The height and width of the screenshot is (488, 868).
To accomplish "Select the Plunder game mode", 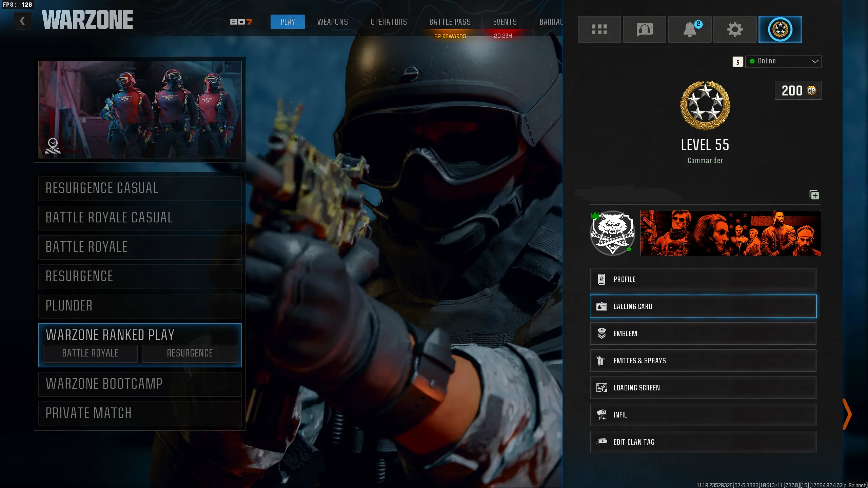I will pyautogui.click(x=140, y=306).
